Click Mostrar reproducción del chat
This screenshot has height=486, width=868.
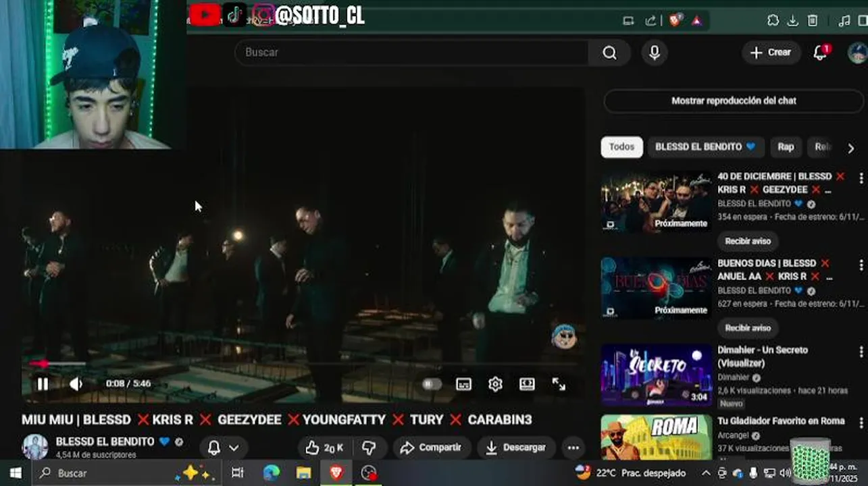(x=734, y=101)
